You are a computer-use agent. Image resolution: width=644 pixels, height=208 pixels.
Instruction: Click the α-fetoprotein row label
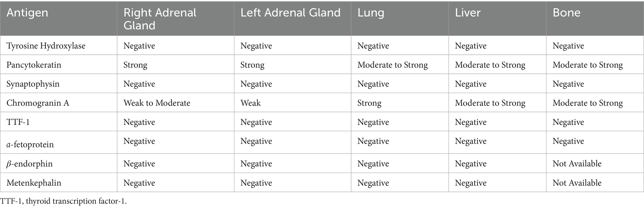pyautogui.click(x=30, y=144)
